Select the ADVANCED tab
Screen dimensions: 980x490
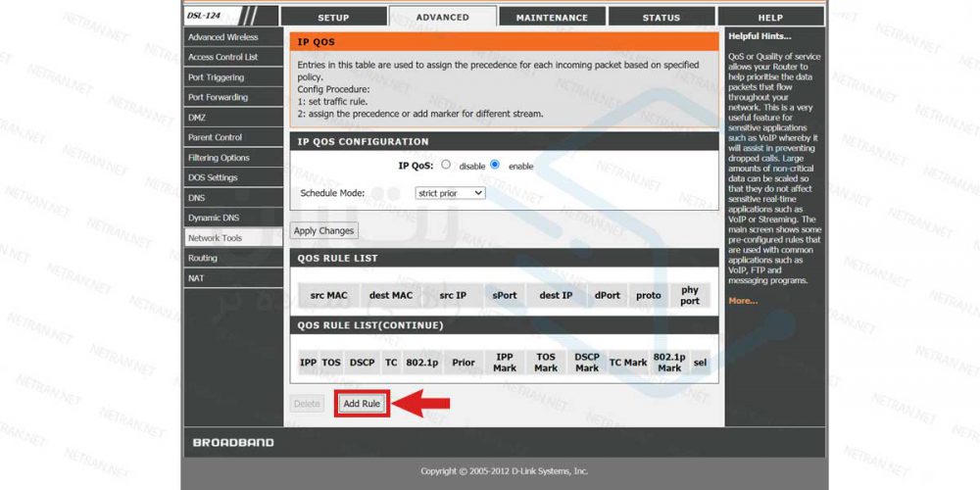click(x=442, y=17)
